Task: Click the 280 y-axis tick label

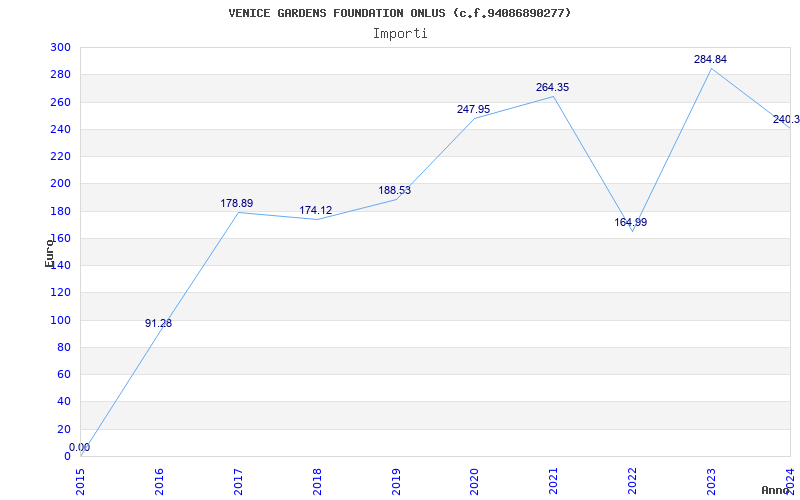Action: pos(61,74)
